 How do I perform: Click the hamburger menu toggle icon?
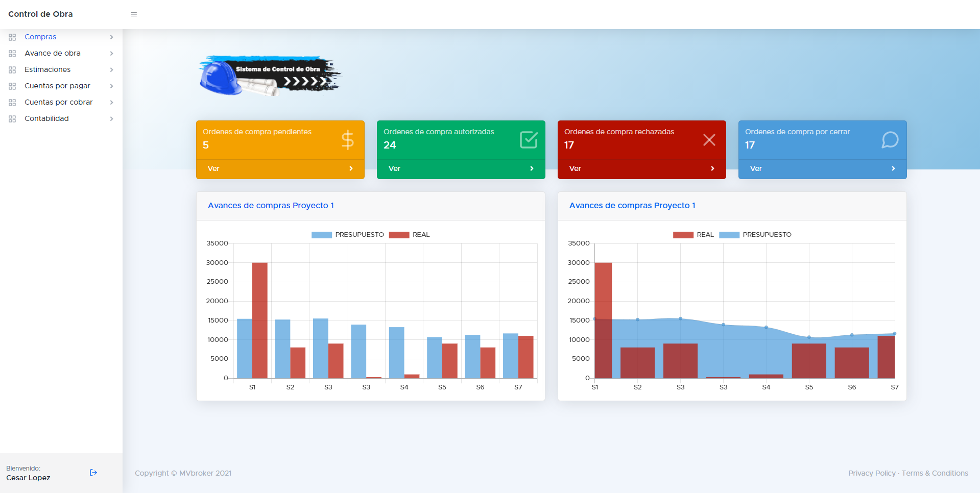(x=134, y=14)
